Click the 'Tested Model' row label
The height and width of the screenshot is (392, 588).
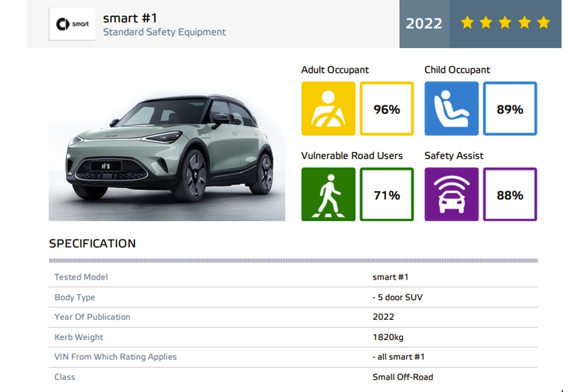tap(81, 277)
